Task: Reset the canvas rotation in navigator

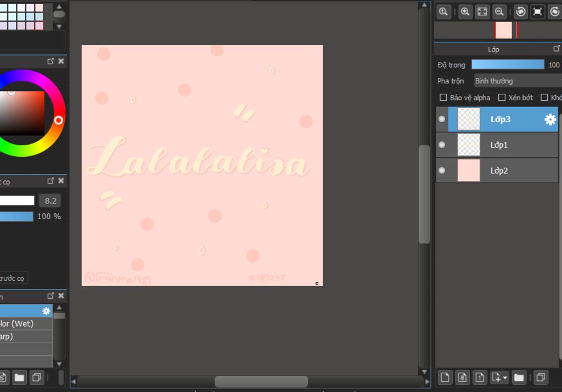Action: pos(538,12)
